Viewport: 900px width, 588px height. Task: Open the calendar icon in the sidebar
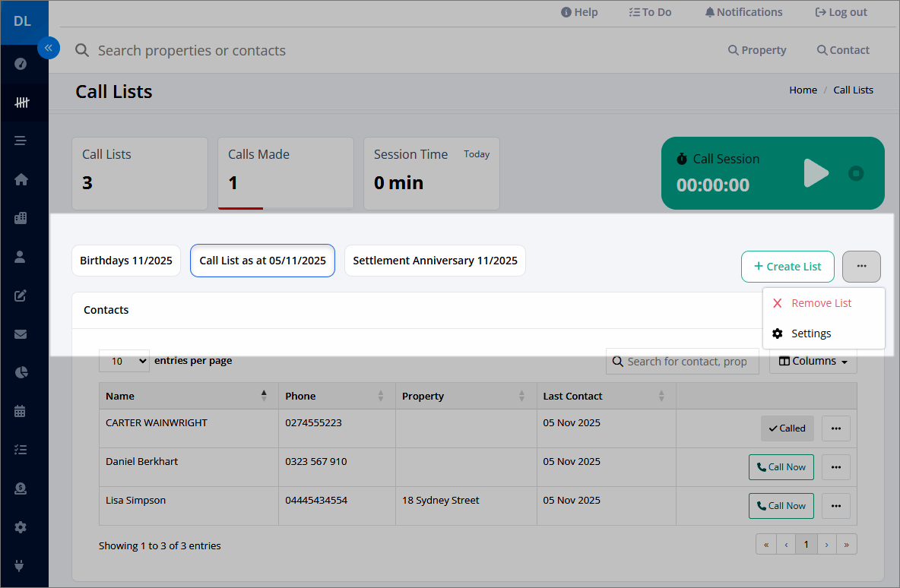21,411
